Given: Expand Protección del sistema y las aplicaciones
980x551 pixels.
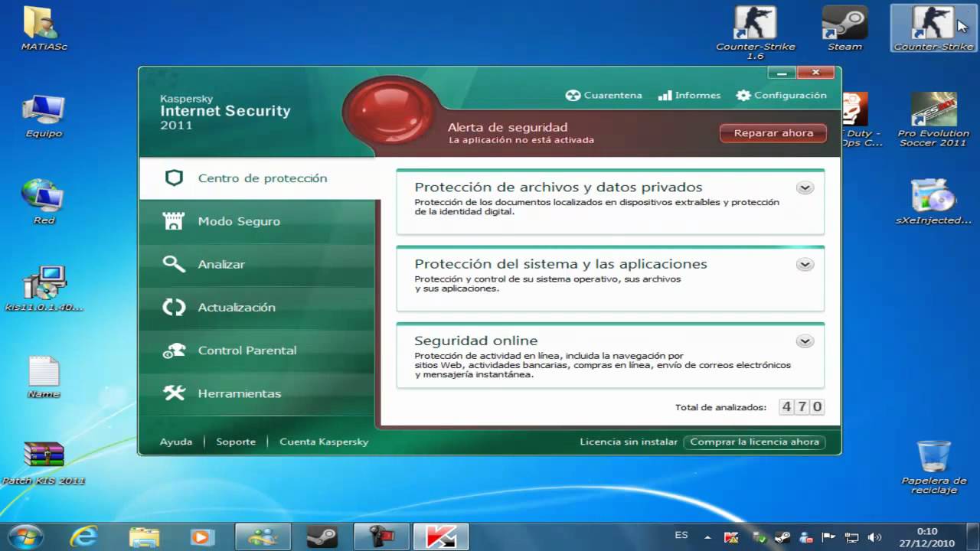Looking at the screenshot, I should pyautogui.click(x=805, y=264).
